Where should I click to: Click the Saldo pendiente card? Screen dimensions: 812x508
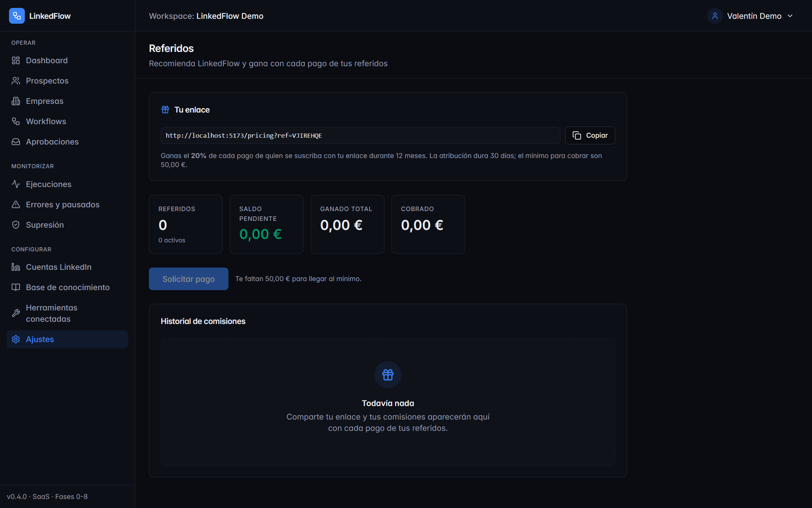[267, 224]
